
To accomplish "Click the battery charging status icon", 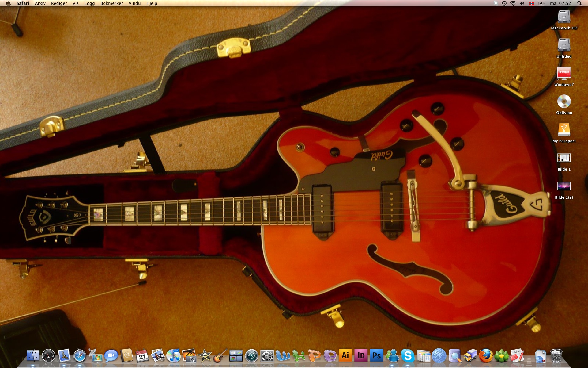I will (x=541, y=3).
